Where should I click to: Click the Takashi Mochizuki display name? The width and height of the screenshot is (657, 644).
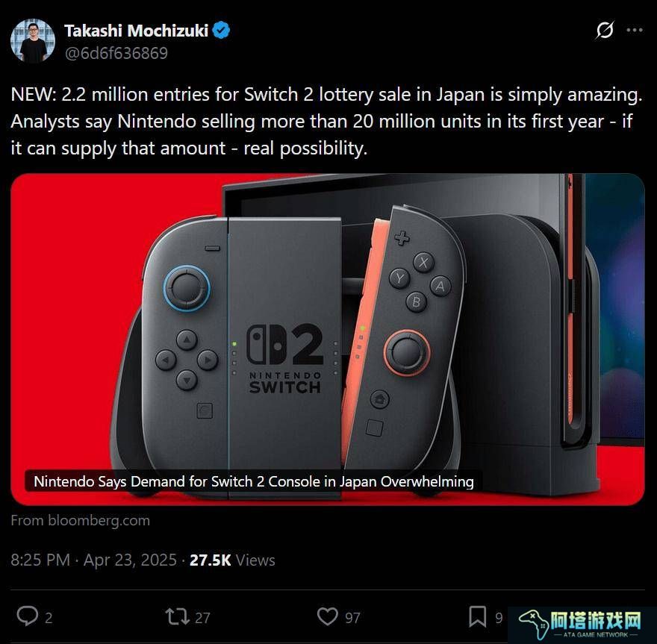[136, 31]
